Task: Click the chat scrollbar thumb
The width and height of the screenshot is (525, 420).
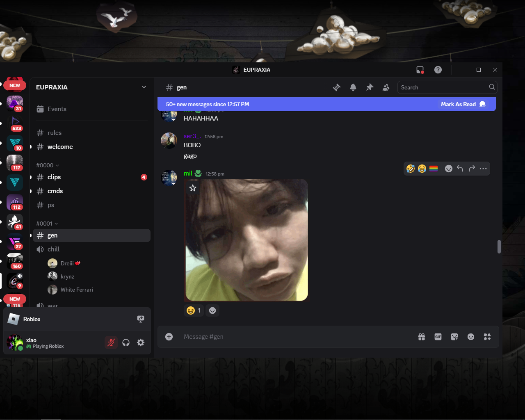Action: coord(499,247)
